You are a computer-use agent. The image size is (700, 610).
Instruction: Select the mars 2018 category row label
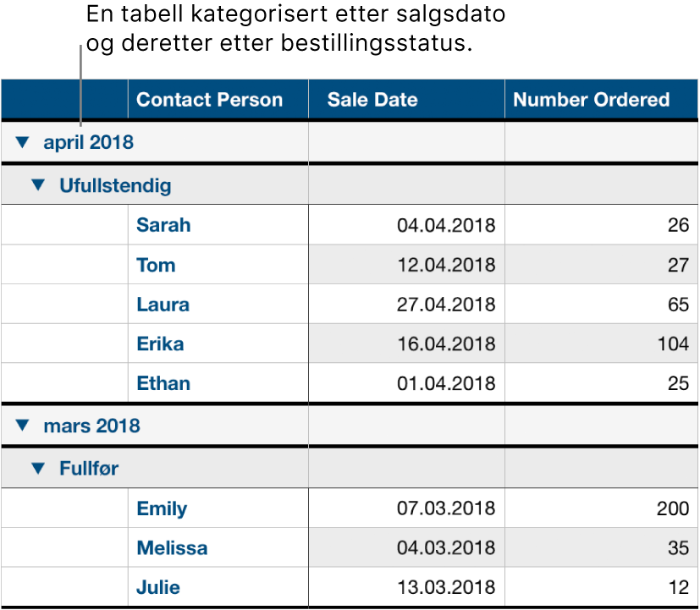coord(88,426)
